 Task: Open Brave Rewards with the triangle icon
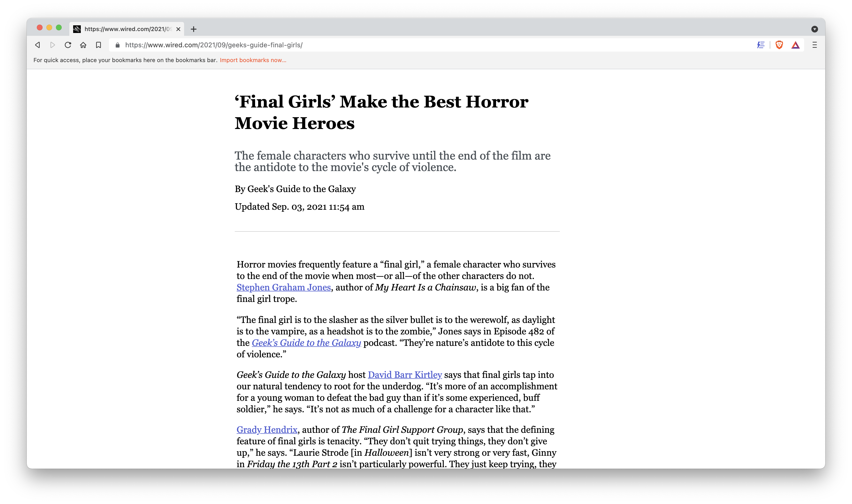click(796, 45)
